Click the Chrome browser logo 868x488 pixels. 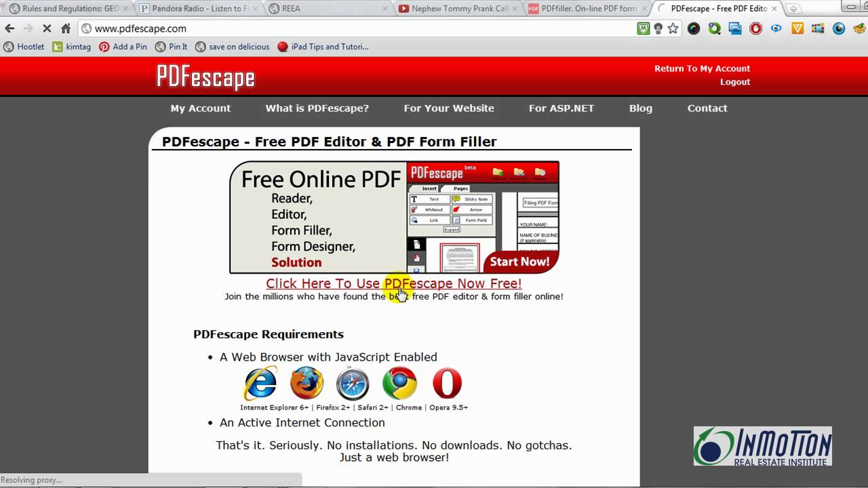tap(399, 384)
